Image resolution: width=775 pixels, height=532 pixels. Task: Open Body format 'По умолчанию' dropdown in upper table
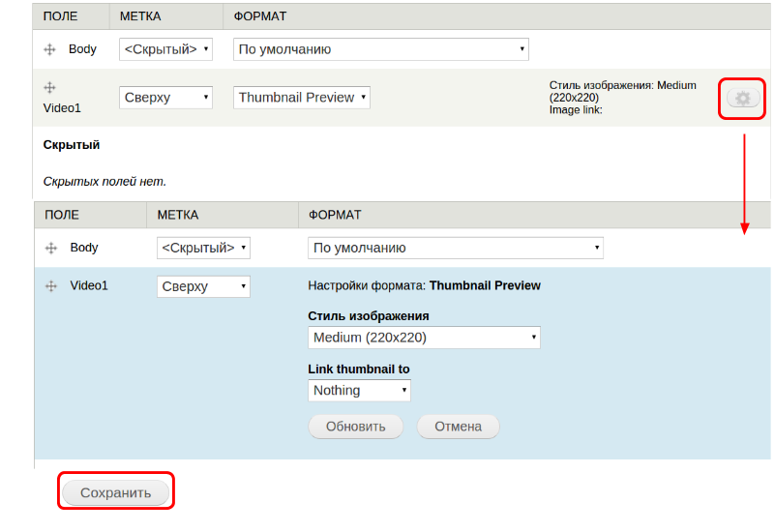(380, 49)
